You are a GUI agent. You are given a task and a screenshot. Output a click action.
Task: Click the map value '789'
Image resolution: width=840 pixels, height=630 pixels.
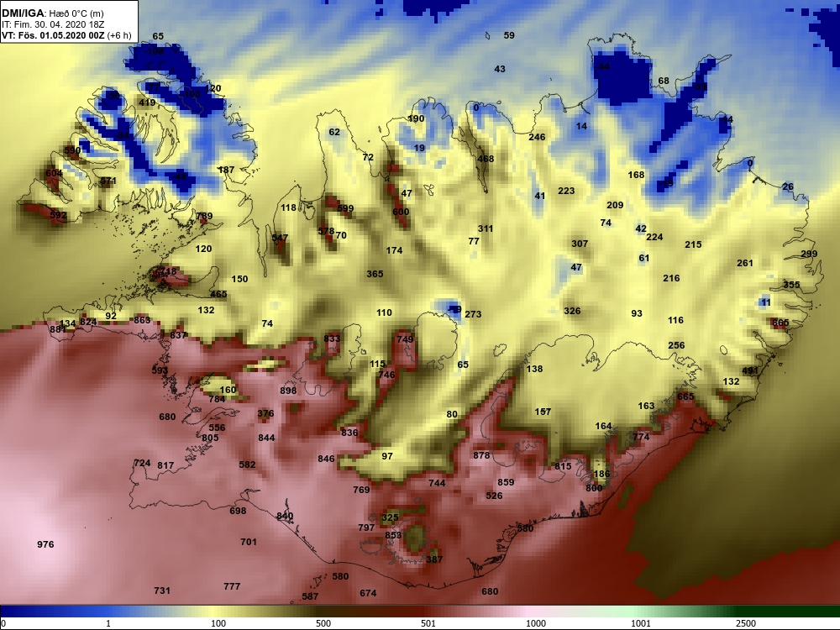[204, 216]
